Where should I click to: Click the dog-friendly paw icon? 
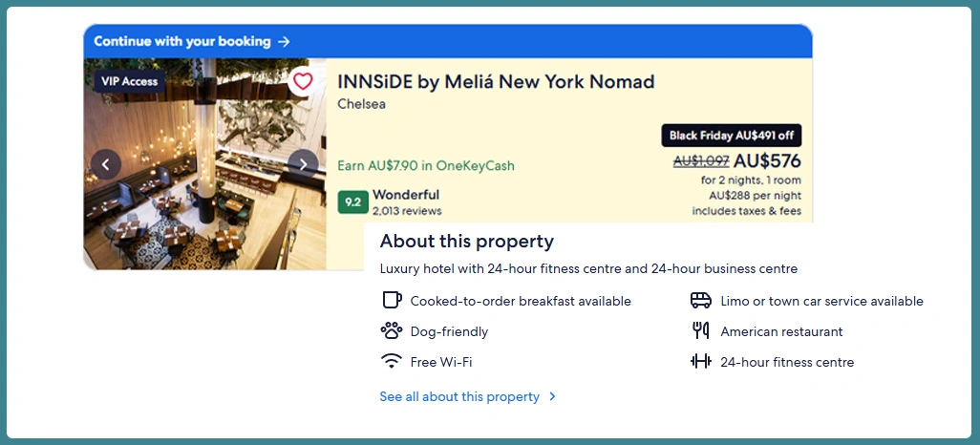click(392, 331)
